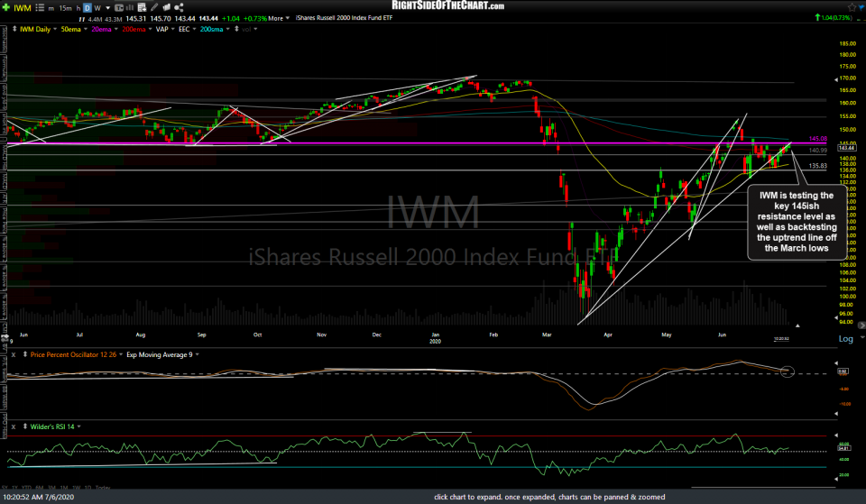866x504 pixels.
Task: Select the D daily timeframe button
Action: [88, 8]
